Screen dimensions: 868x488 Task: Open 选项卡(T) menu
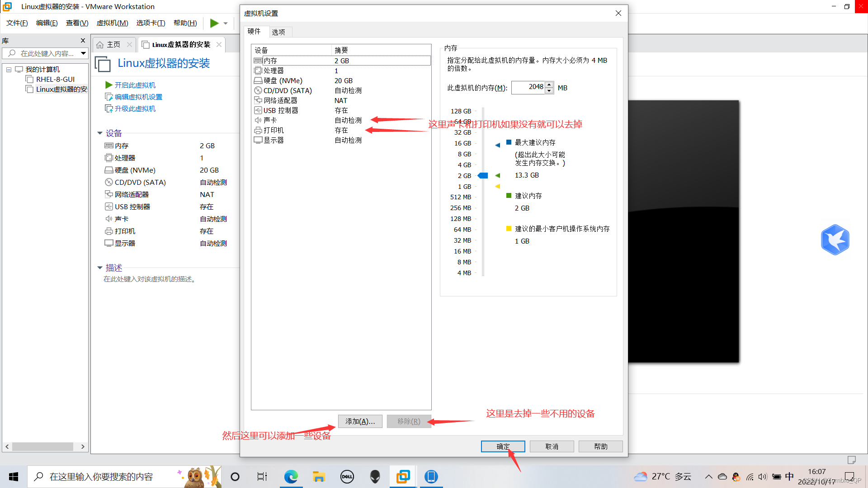coord(151,23)
